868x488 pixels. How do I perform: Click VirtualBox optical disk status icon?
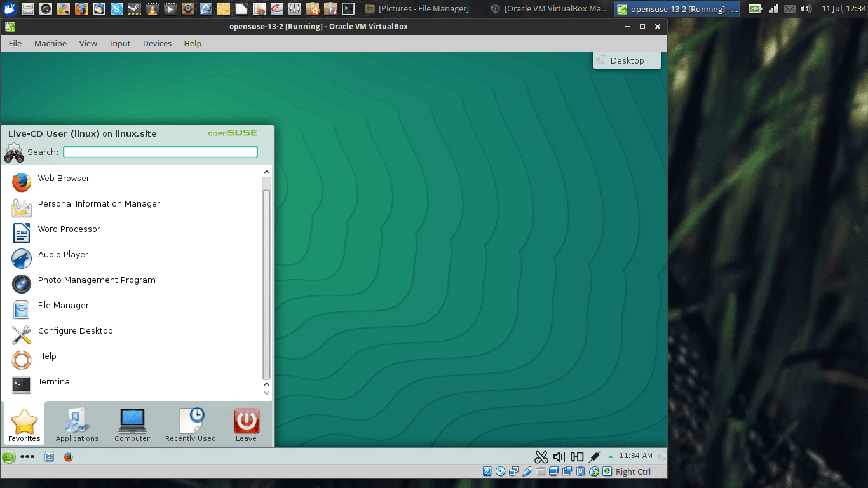(500, 471)
